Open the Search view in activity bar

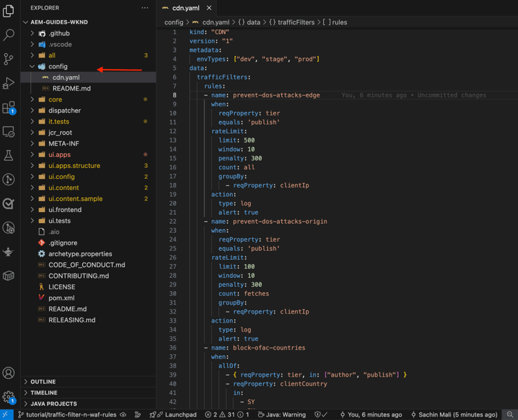tap(9, 35)
